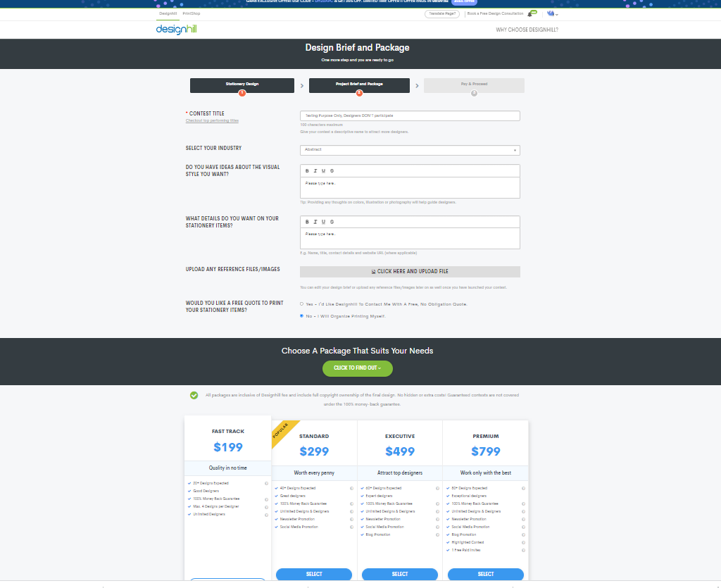Screen dimensions: 721x588
Task: Open the notifications bell
Action: 531,14
